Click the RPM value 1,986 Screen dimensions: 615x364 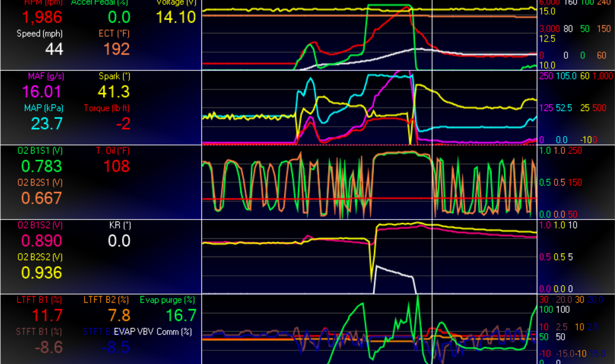click(42, 17)
